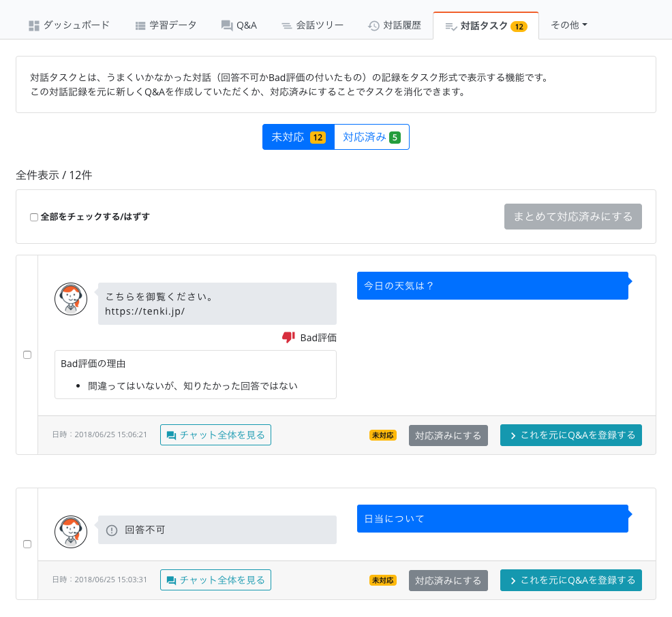
Task: Click the Dashboard grid icon
Action: 34,26
